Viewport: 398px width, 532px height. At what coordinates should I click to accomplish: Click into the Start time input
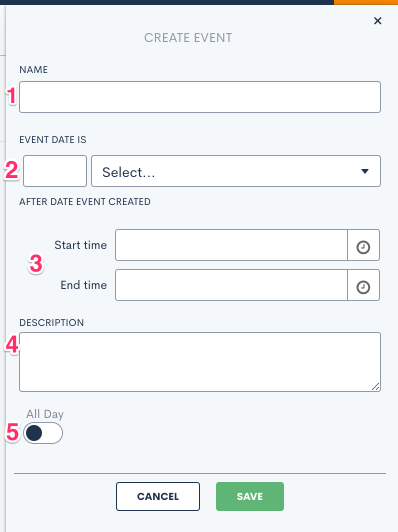coord(231,245)
